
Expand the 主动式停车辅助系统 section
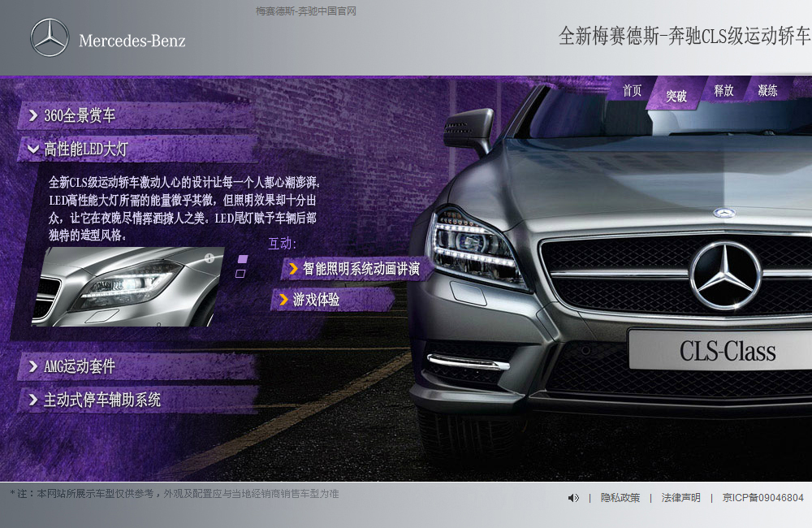(101, 400)
